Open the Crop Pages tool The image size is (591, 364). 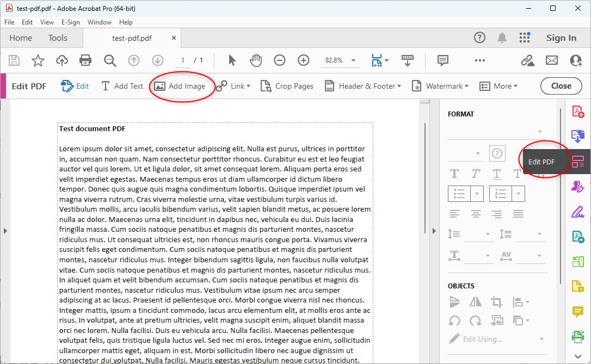click(287, 85)
